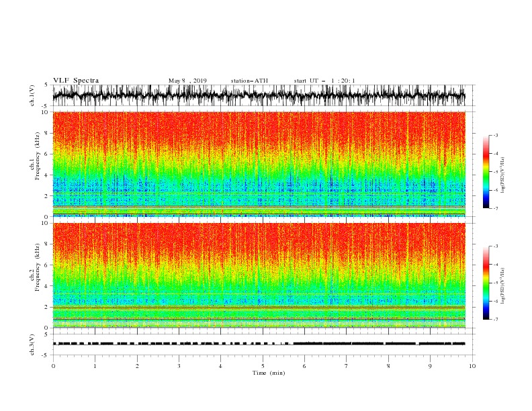Image resolution: width=532 pixels, height=411 pixels.
Task: Click time axis tick label "10"
Action: (472, 366)
